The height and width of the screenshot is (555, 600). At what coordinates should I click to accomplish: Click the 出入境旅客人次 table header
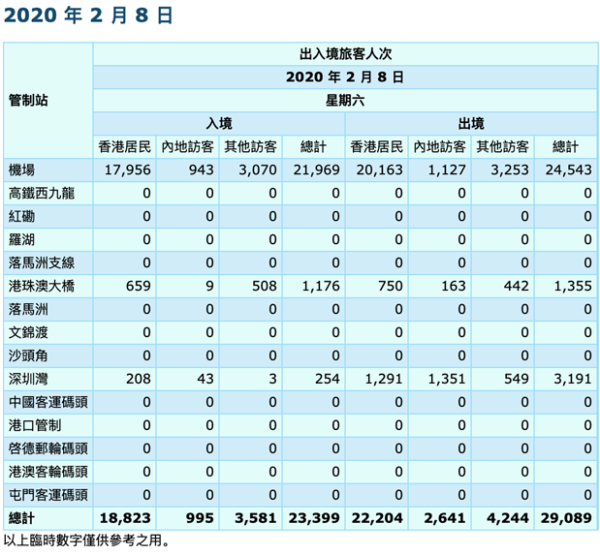(x=346, y=54)
